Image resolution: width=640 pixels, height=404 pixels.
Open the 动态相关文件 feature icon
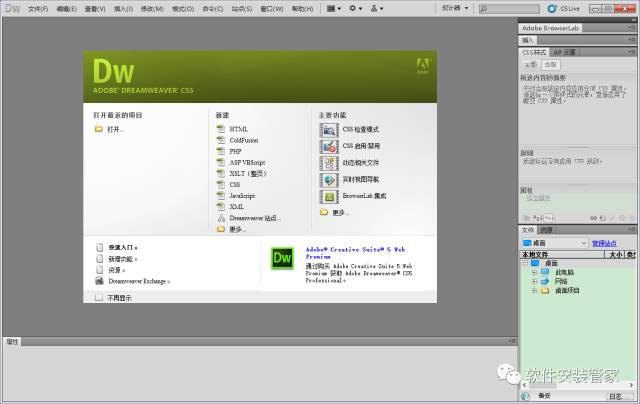[x=329, y=163]
